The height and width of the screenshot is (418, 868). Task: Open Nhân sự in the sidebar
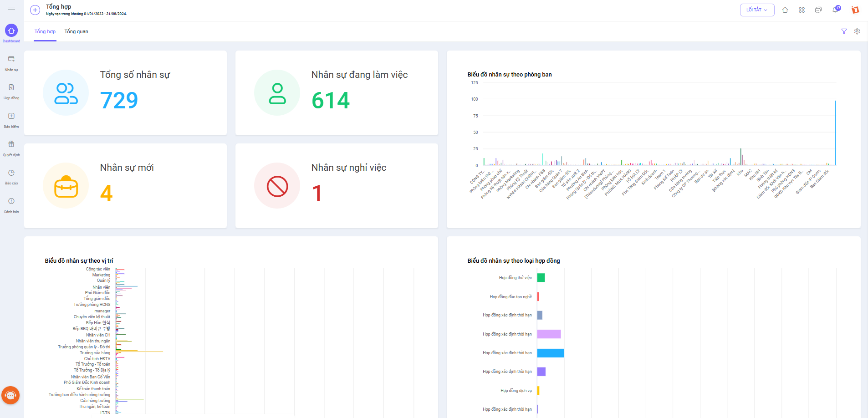tap(11, 63)
